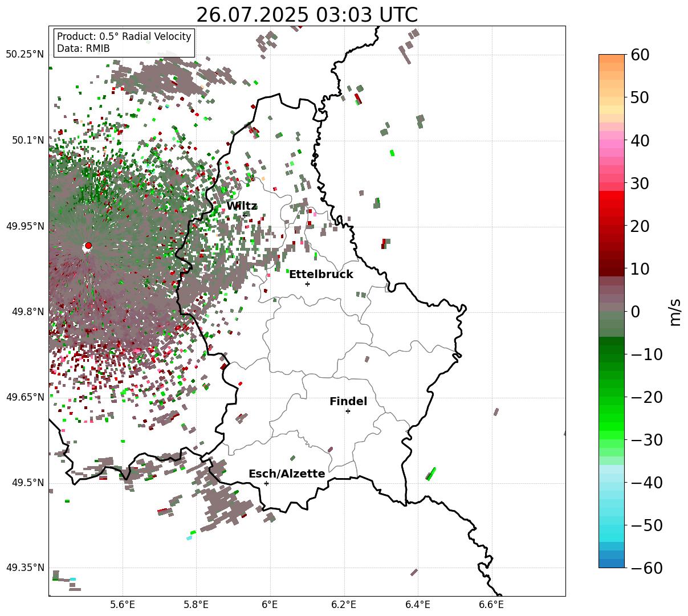Click the 49.5°N latitude label
The width and height of the screenshot is (688, 616).
coord(27,483)
